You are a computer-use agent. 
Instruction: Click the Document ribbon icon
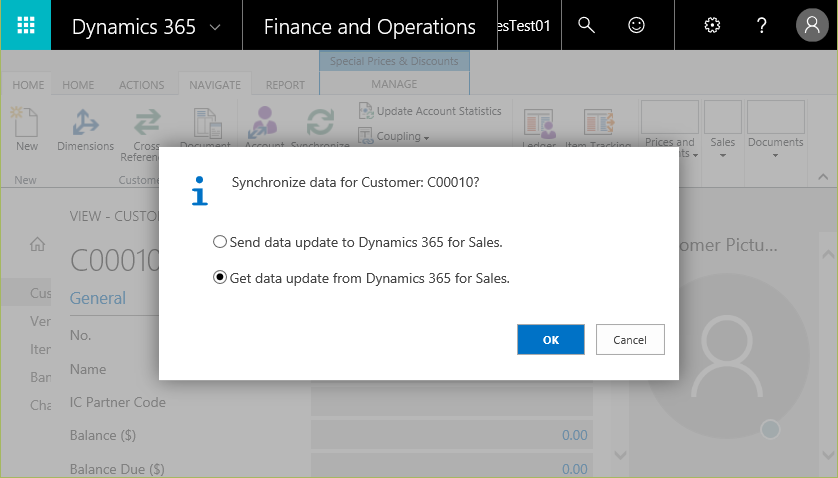207,123
